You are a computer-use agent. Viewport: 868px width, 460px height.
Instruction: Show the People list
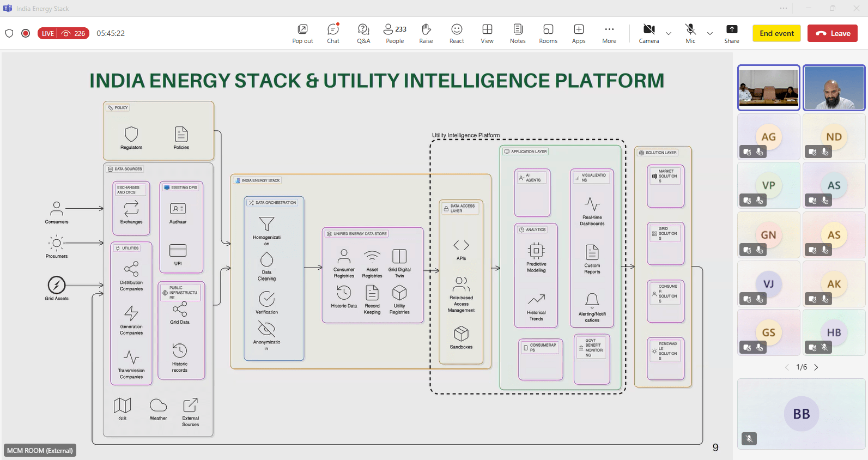click(x=395, y=33)
